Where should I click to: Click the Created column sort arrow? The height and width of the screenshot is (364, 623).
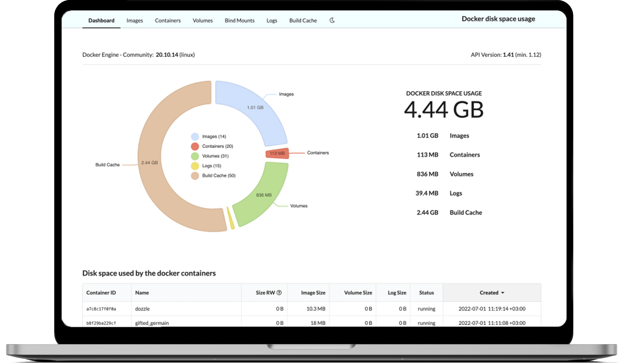click(x=503, y=293)
